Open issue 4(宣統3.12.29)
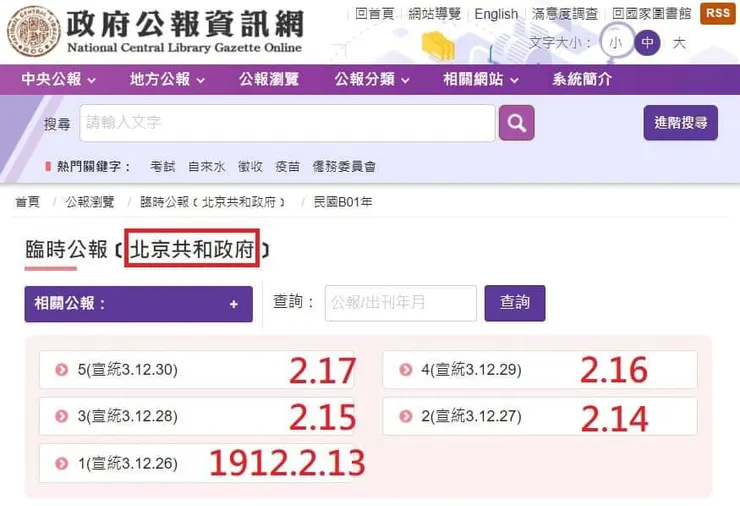The image size is (740, 506). (540, 370)
